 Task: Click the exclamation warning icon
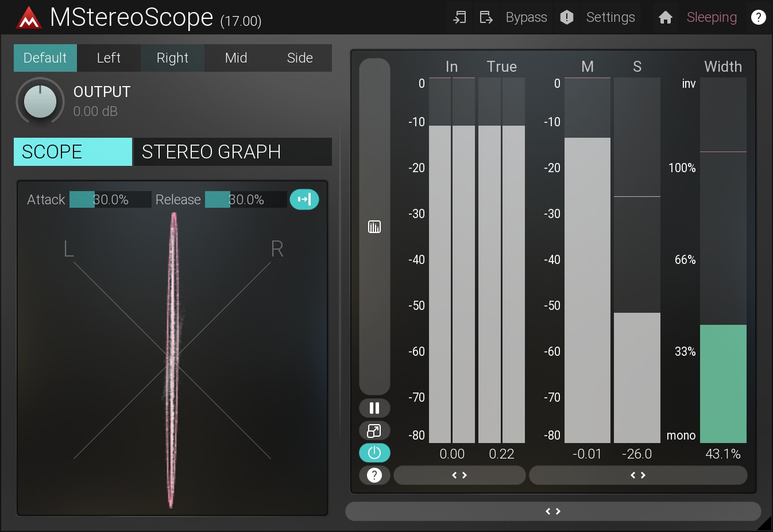coord(566,17)
